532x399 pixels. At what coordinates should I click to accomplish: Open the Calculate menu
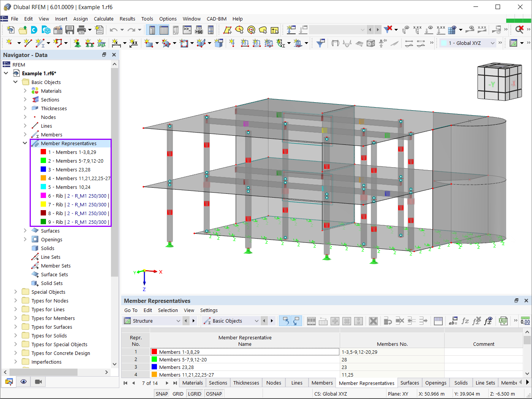pos(104,19)
